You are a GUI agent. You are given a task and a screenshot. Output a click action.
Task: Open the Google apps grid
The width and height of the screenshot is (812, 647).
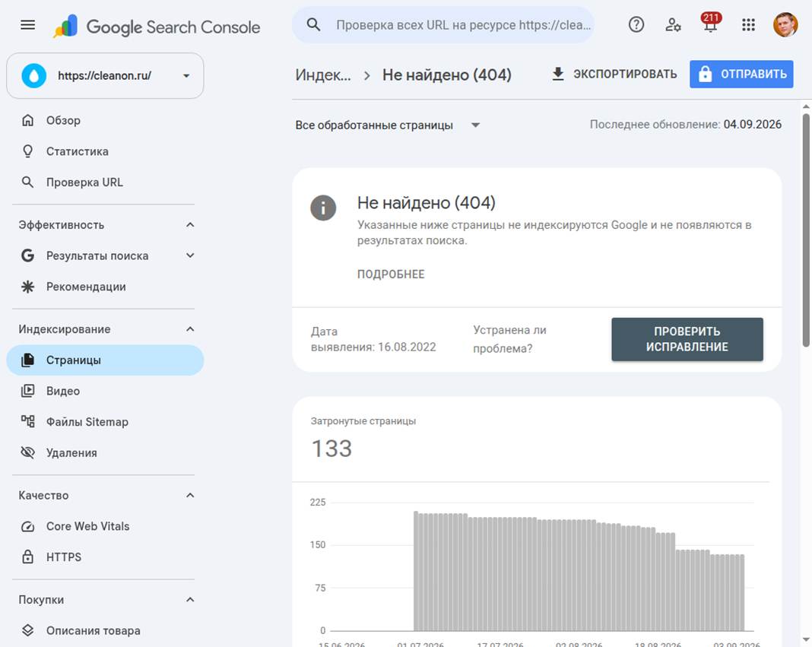point(748,24)
